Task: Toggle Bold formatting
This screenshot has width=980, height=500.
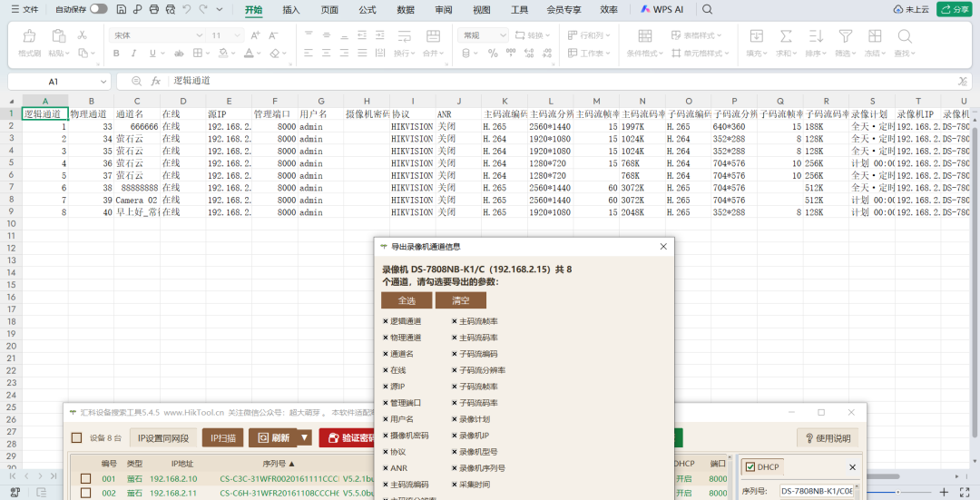Action: [x=116, y=54]
